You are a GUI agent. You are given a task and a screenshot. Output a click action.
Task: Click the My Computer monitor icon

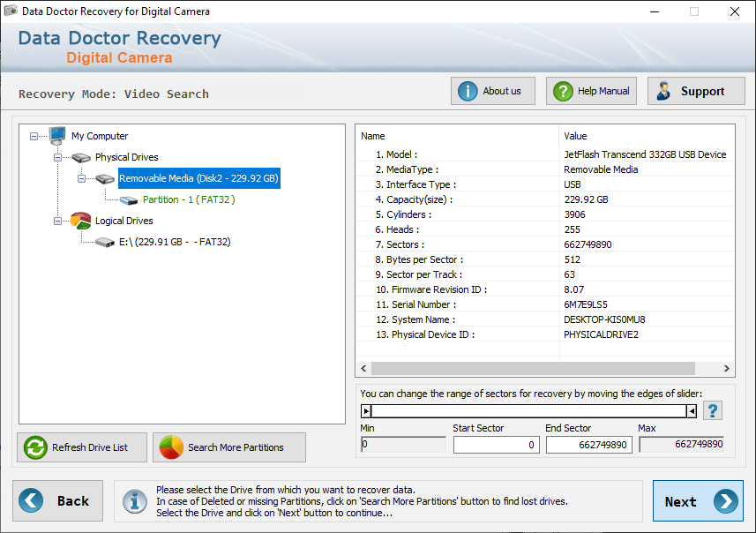[57, 136]
